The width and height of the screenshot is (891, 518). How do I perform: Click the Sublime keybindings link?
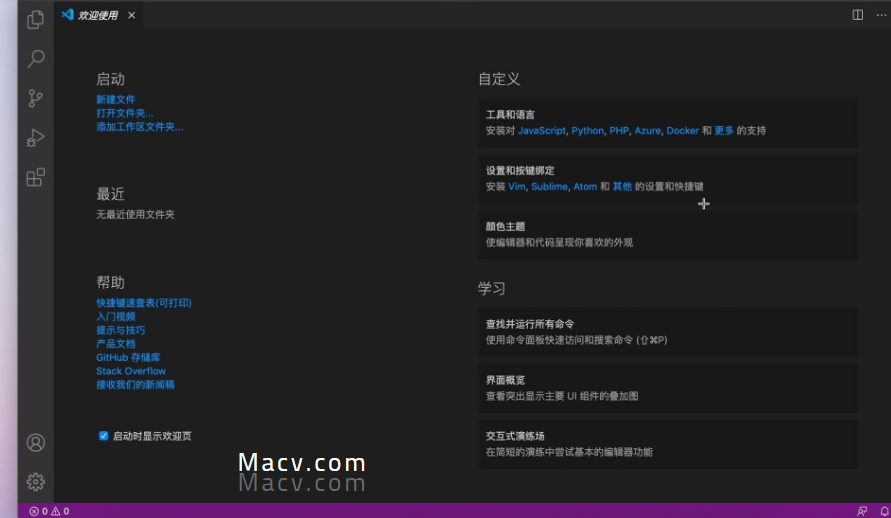549,186
